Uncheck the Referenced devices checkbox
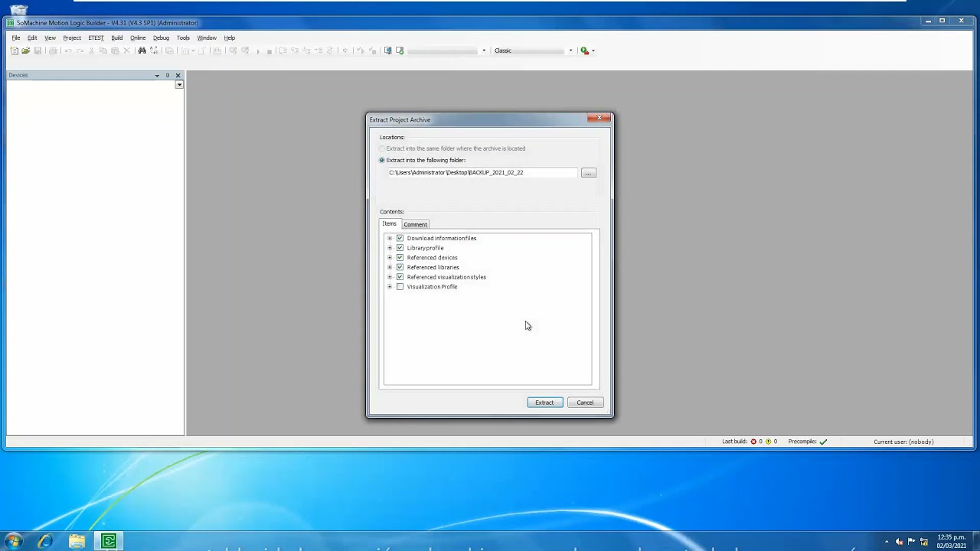Screen dimensions: 980x551 click(x=400, y=258)
